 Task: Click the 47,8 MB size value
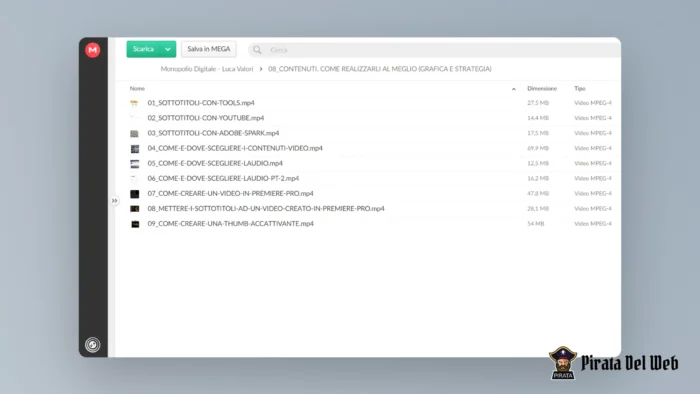[x=538, y=194]
